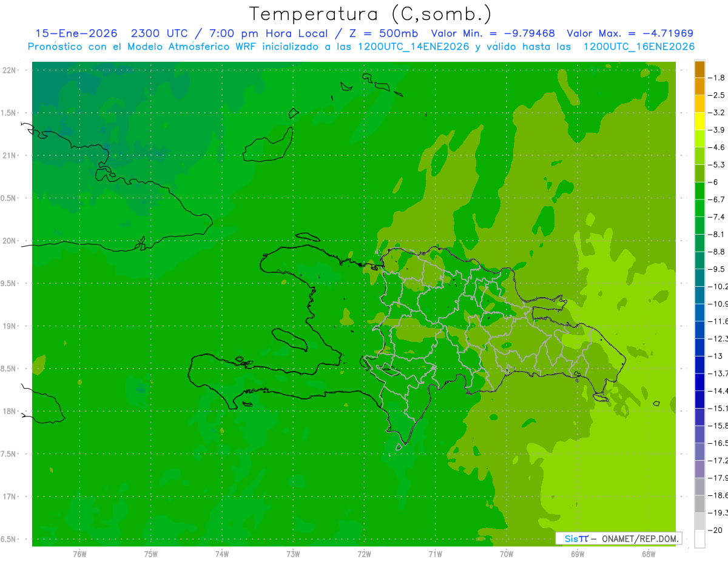Pick the orange-brown swatch above the -1.8 mark
This screenshot has width=728, height=562.
pyautogui.click(x=699, y=69)
